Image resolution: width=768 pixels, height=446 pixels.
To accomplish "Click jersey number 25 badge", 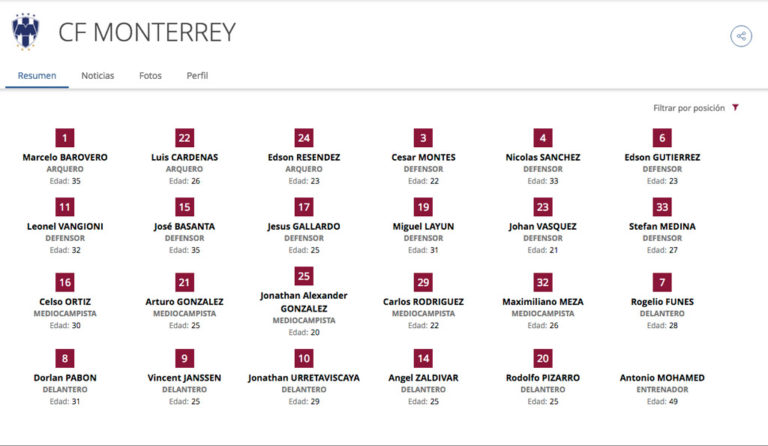I will pos(304,276).
